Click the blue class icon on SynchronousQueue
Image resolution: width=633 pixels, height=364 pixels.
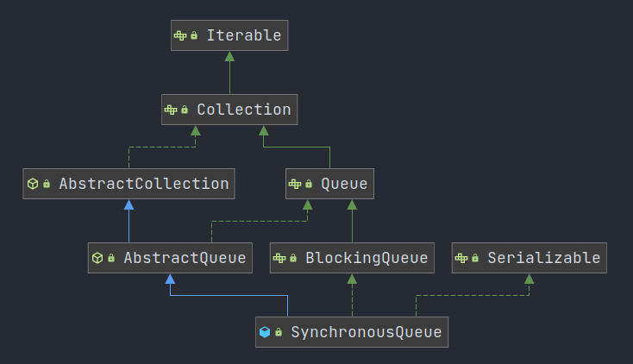[265, 332]
